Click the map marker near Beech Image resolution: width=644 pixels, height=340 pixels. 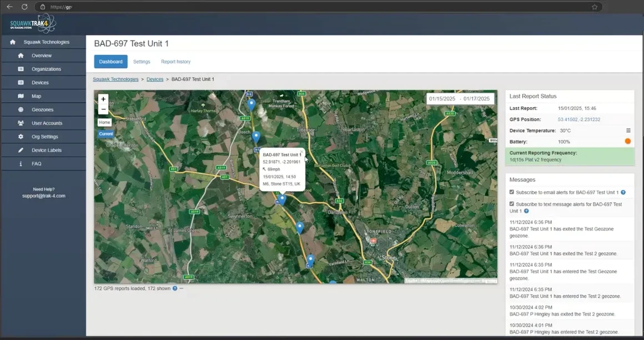[256, 137]
